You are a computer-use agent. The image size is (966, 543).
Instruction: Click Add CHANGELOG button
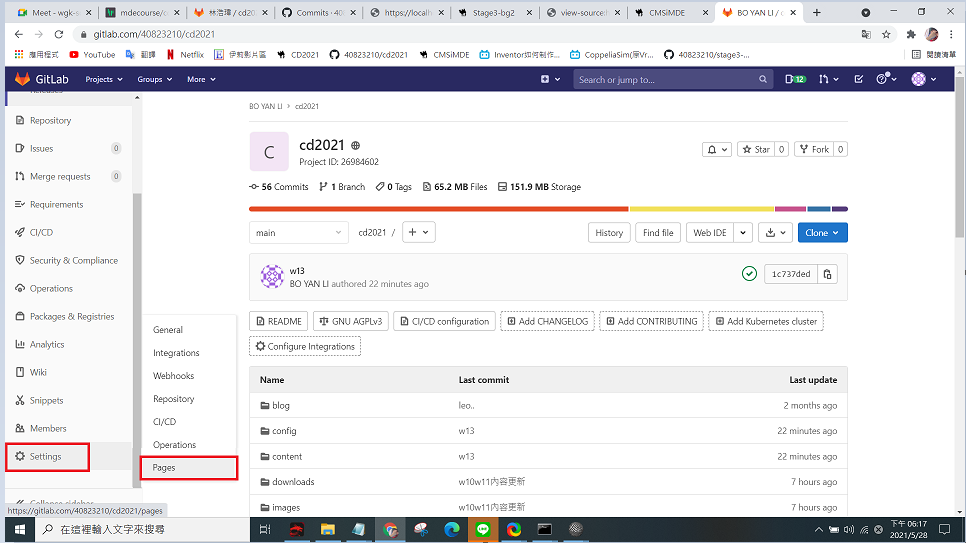tap(548, 321)
